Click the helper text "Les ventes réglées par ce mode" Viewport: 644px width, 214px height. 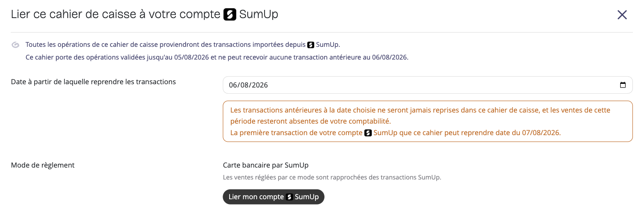click(x=332, y=177)
